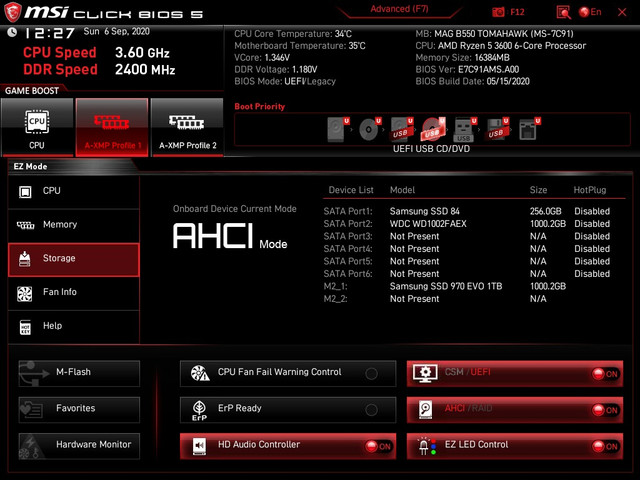
Task: Click the GAME BOOST label
Action: [32, 91]
